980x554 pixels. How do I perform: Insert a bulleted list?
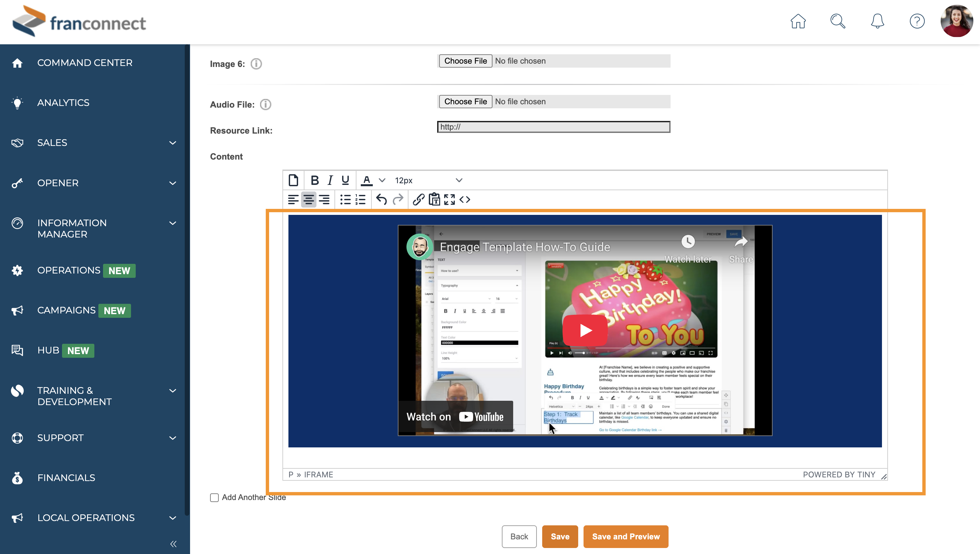345,199
